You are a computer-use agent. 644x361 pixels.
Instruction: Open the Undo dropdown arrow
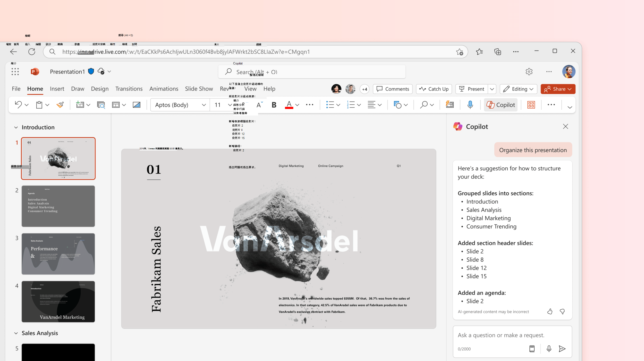pos(27,105)
